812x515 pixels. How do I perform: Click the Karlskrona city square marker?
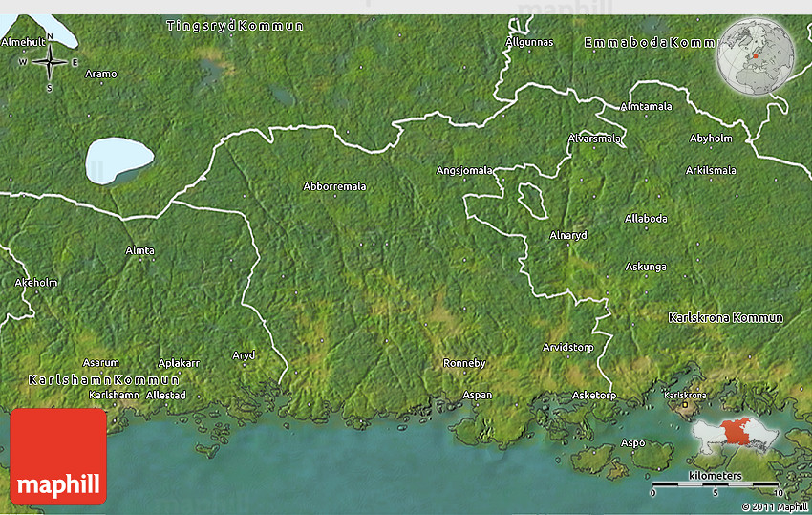tap(685, 406)
